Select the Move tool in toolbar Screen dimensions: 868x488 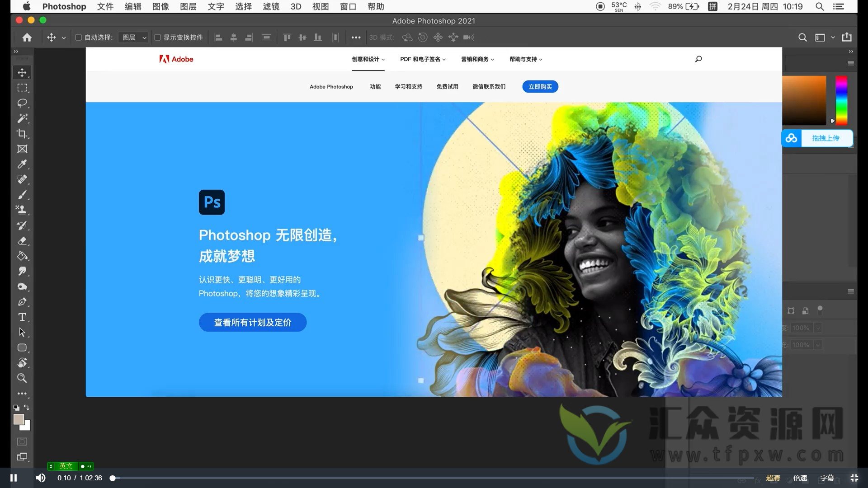22,72
